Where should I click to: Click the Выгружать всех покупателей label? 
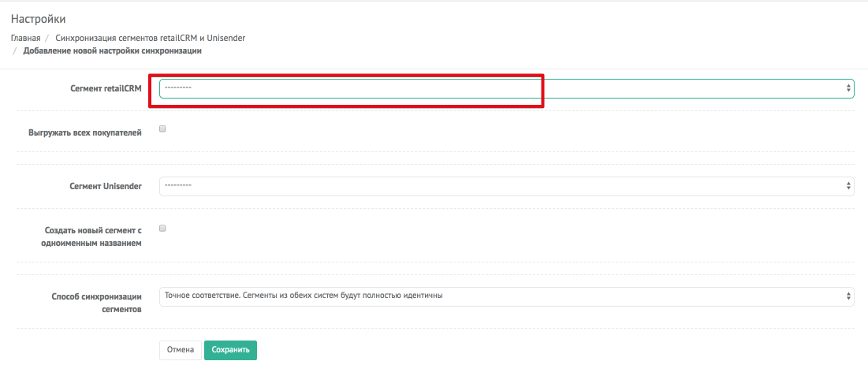pyautogui.click(x=85, y=133)
